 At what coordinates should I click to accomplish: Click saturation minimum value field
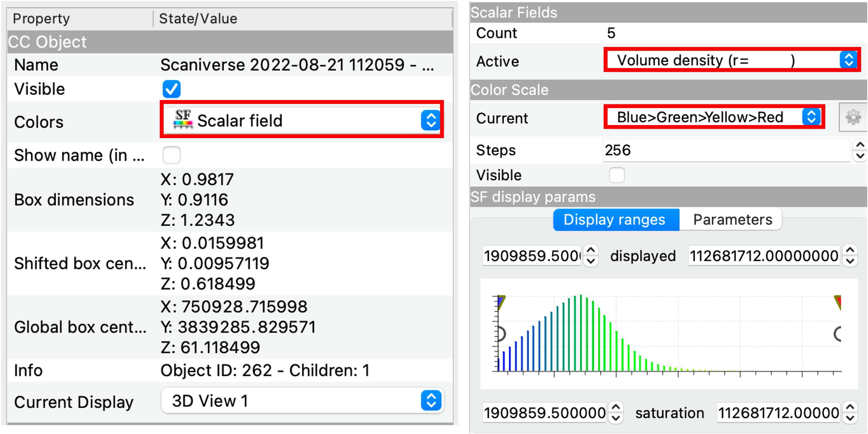pos(544,412)
